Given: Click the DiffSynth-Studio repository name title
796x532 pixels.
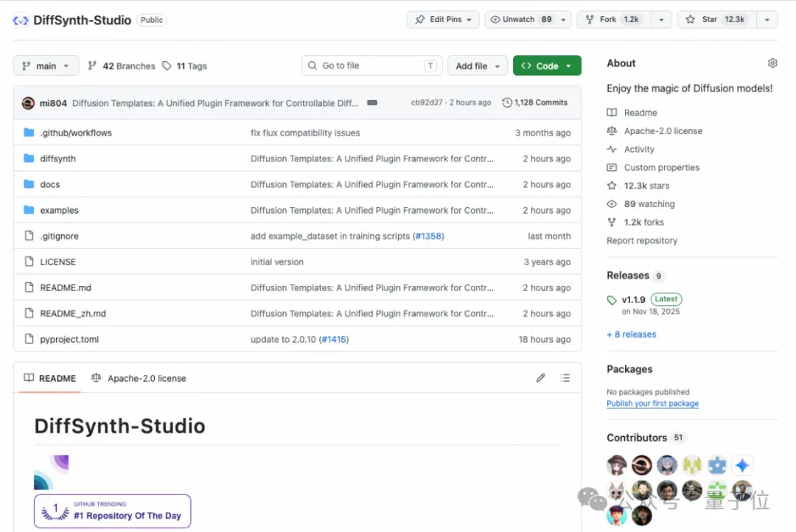Looking at the screenshot, I should [83, 21].
